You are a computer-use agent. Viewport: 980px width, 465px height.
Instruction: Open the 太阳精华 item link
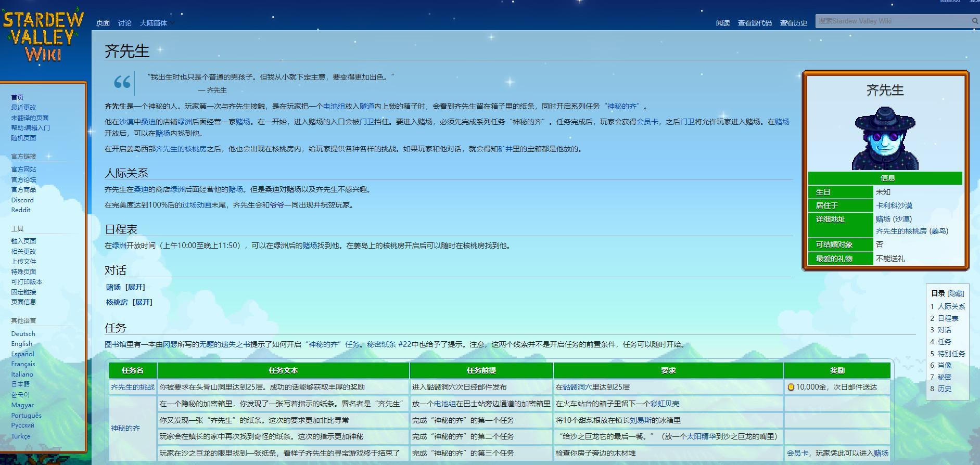point(701,437)
